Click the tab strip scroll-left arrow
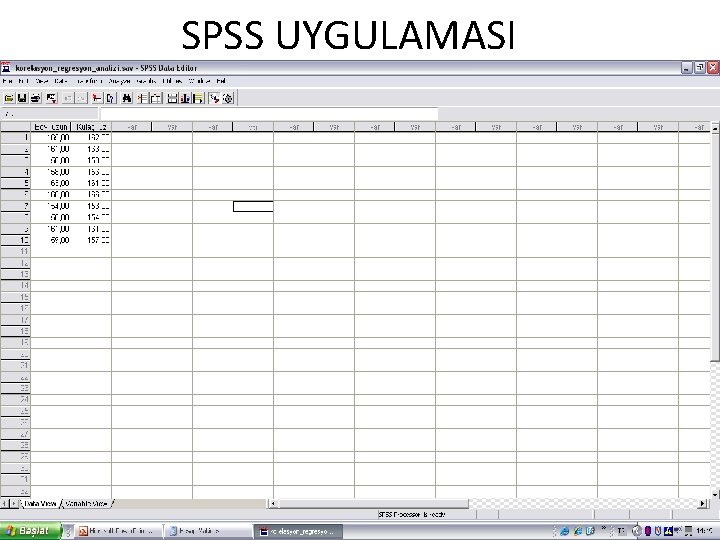The width and height of the screenshot is (720, 540). coord(5,504)
